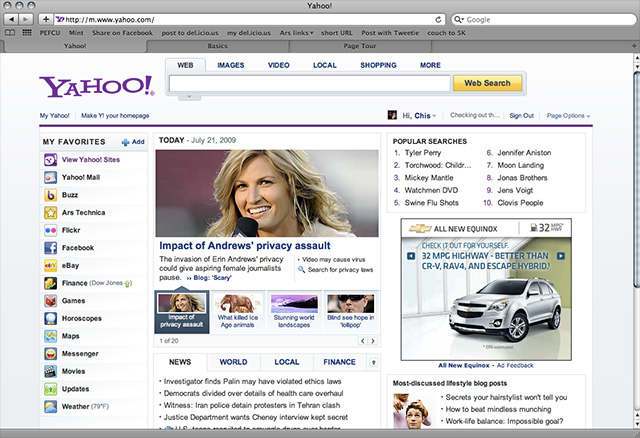Click the Ad Feedback link

(x=515, y=365)
